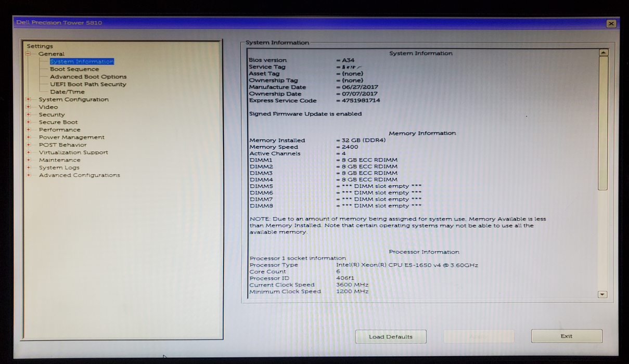Expand the Security settings node
This screenshot has width=629, height=364.
28,114
